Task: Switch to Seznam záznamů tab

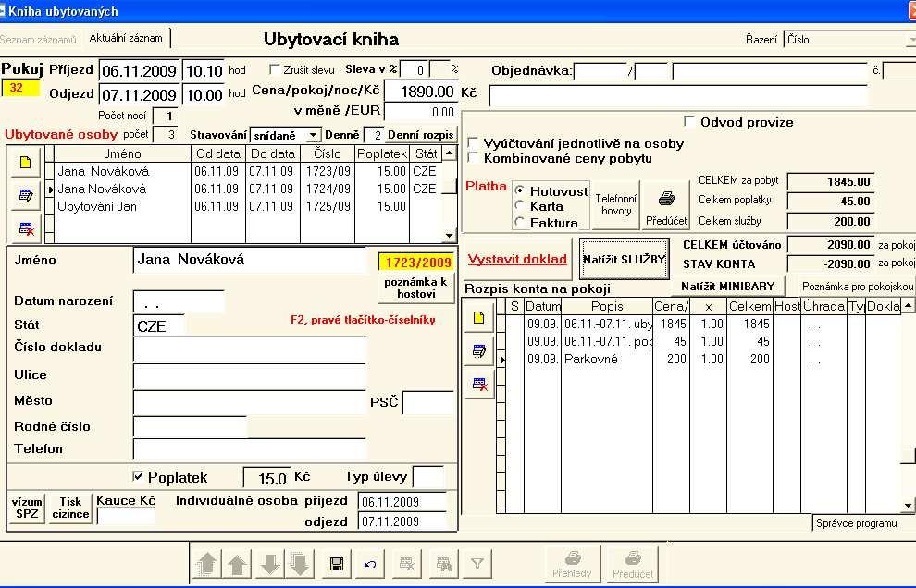Action: coord(38,40)
